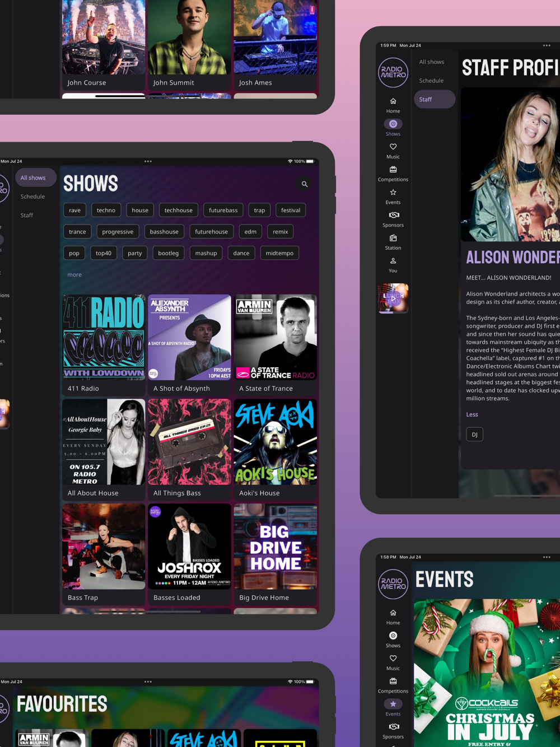The height and width of the screenshot is (747, 560).
Task: Tap Radio Metro logo in Staff Profile window
Action: tap(393, 72)
